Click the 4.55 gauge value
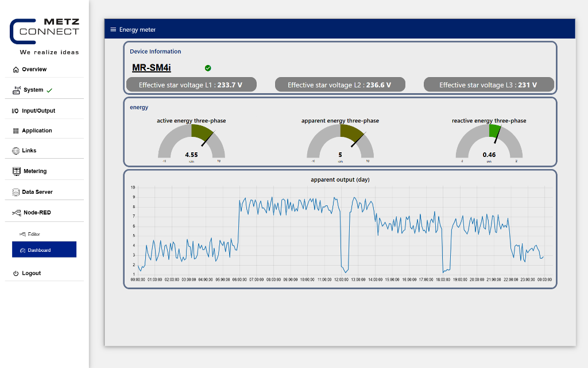 pyautogui.click(x=191, y=155)
